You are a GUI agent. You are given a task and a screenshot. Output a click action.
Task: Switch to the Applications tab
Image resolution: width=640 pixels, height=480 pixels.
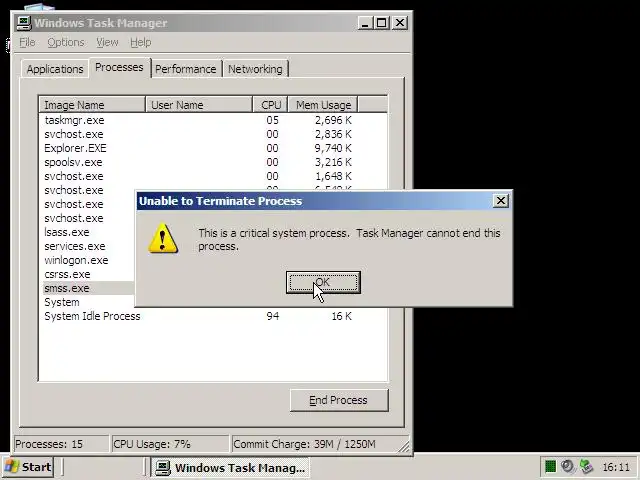(x=55, y=69)
